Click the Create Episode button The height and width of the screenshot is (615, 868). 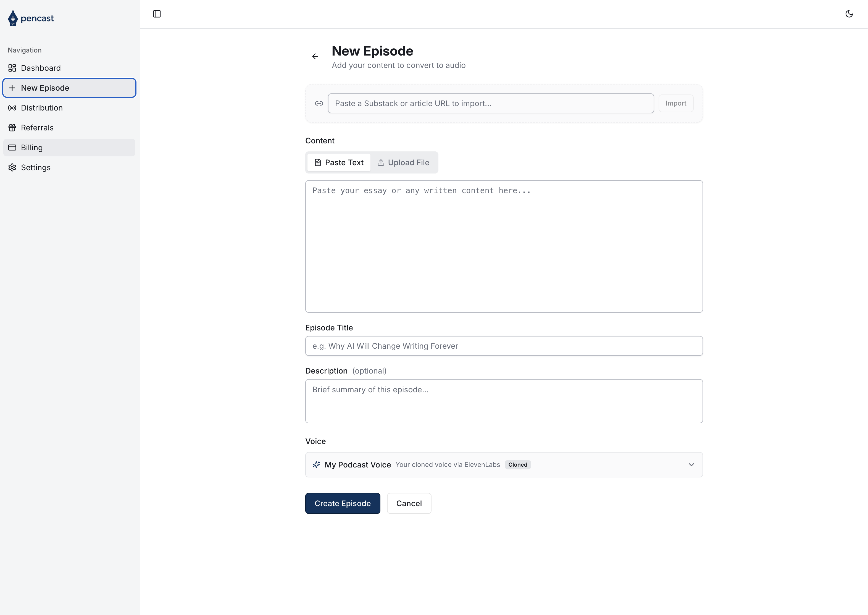tap(342, 503)
